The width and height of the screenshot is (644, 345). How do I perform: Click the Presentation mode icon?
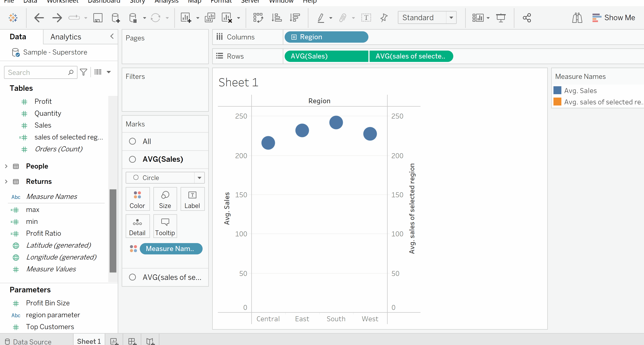(x=501, y=18)
